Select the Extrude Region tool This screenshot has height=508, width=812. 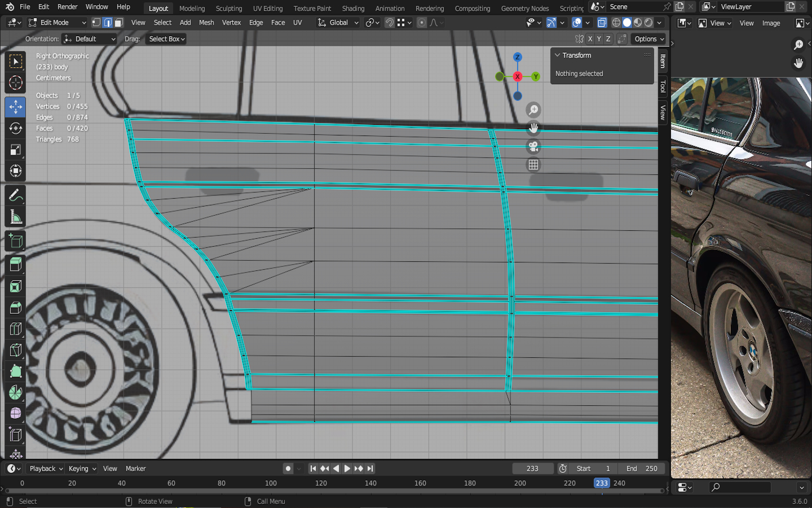click(16, 264)
